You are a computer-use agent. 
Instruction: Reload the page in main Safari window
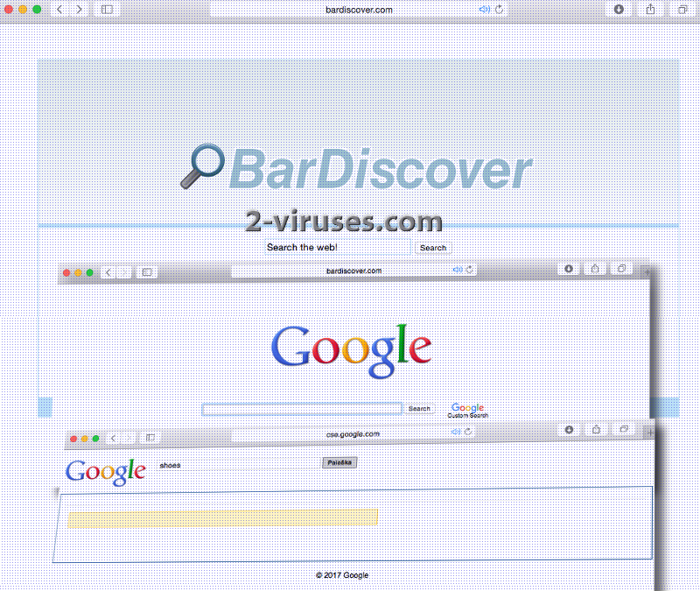(x=499, y=10)
